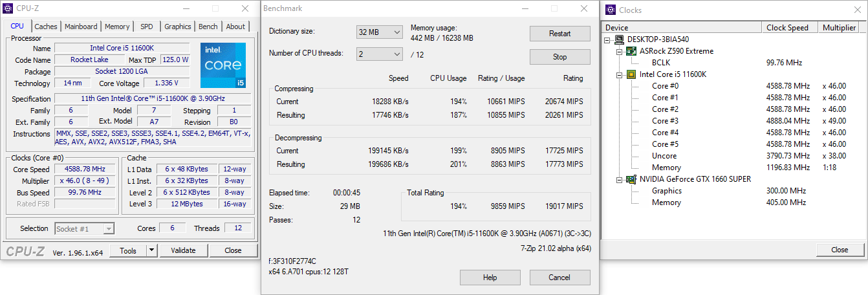Open the Mainboard tab

coord(81,27)
